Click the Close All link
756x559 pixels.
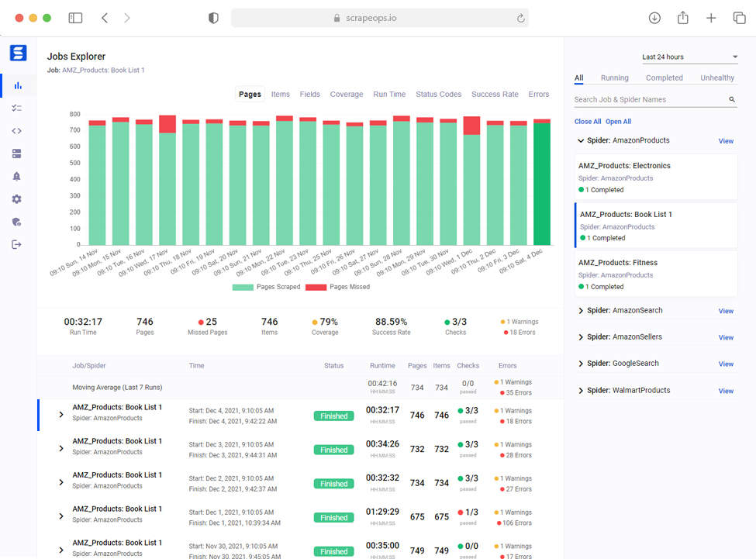coord(589,122)
